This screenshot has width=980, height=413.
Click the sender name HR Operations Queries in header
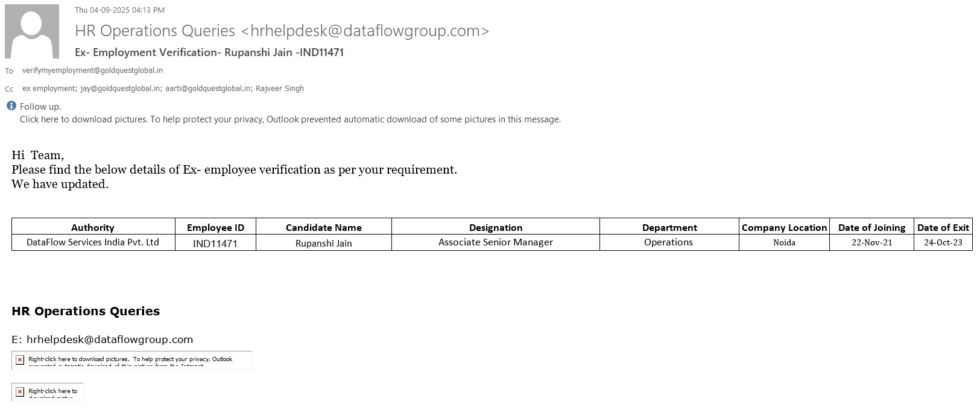tap(155, 31)
